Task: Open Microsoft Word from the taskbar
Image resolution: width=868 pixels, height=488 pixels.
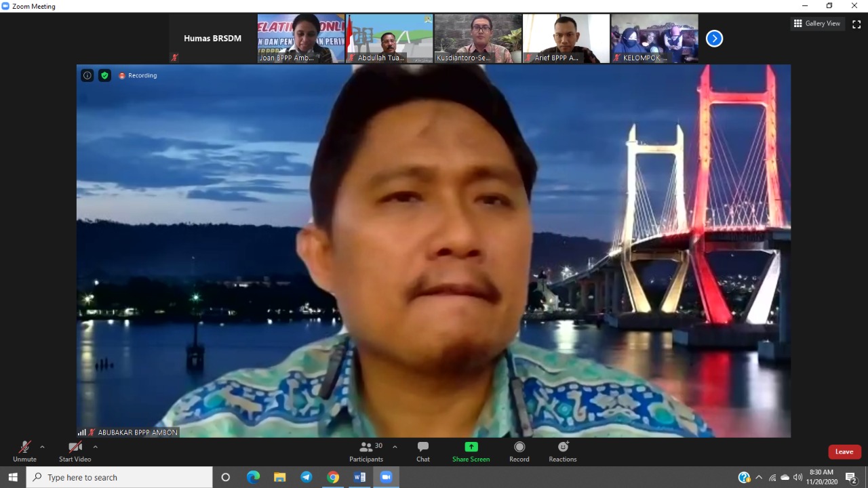Action: click(x=359, y=477)
